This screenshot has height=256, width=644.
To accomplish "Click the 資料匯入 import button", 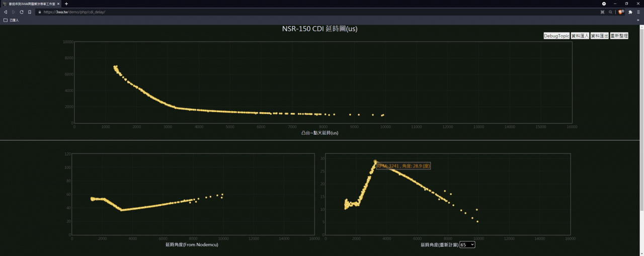I will coord(580,36).
